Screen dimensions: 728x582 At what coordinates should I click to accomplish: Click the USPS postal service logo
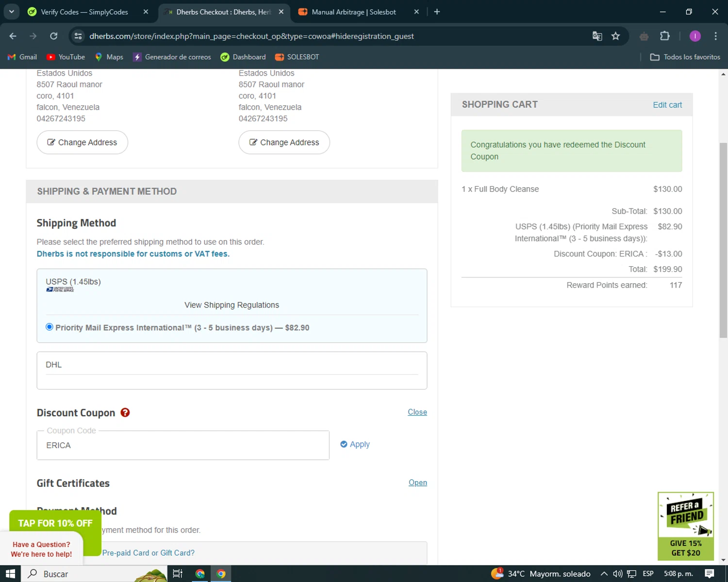60,290
